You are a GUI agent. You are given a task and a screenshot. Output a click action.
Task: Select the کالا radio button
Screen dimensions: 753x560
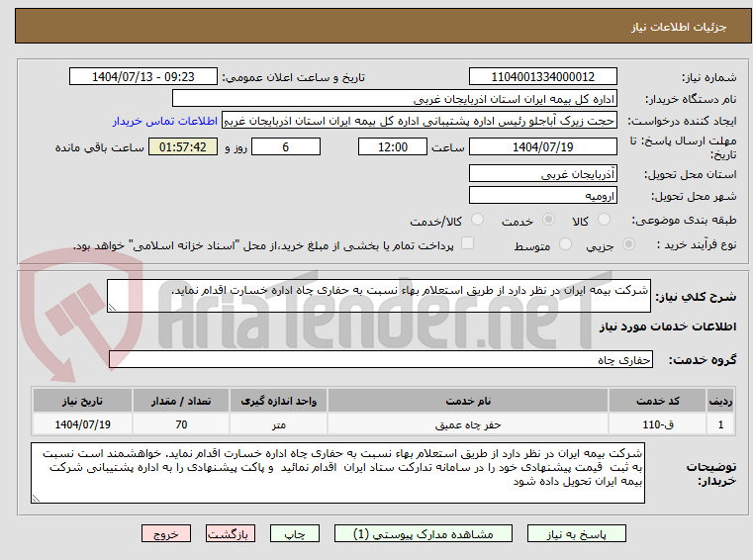604,220
